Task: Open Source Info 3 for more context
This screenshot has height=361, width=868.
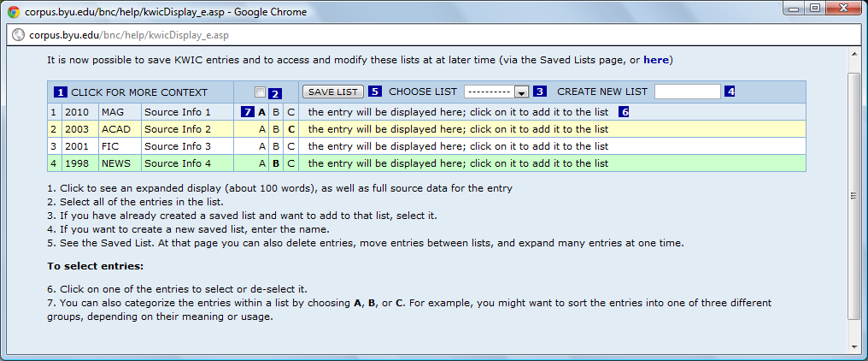Action: (178, 146)
